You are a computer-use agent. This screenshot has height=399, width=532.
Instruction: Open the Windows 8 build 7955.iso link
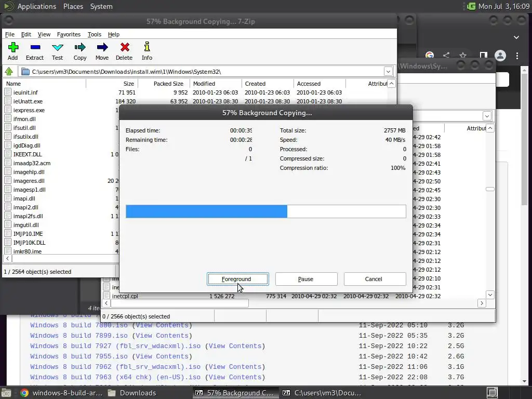click(79, 356)
